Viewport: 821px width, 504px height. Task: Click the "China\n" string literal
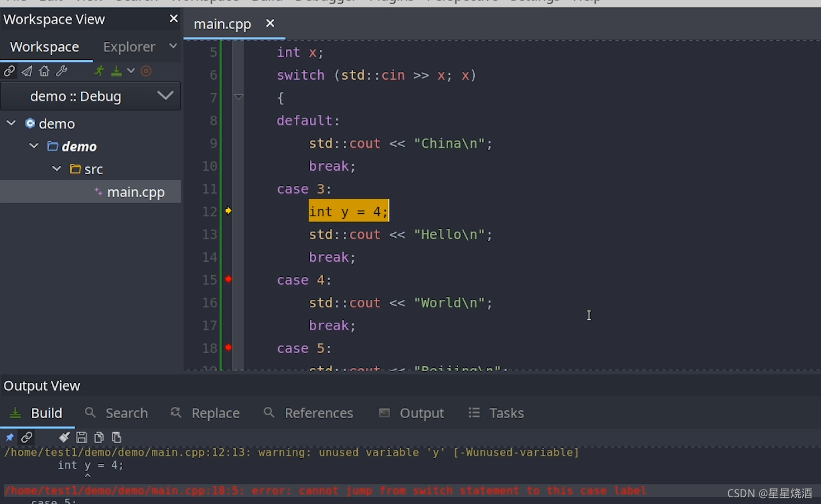pyautogui.click(x=449, y=143)
